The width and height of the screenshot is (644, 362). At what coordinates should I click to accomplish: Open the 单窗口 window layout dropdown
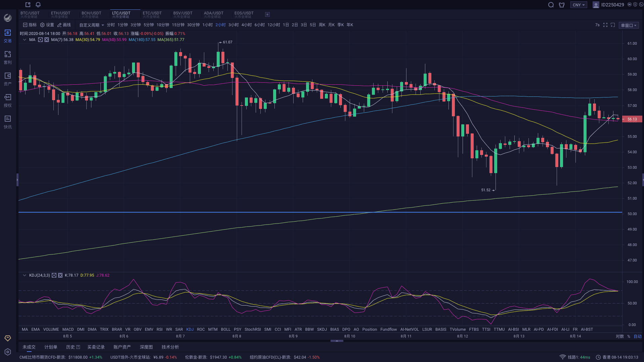coord(628,25)
